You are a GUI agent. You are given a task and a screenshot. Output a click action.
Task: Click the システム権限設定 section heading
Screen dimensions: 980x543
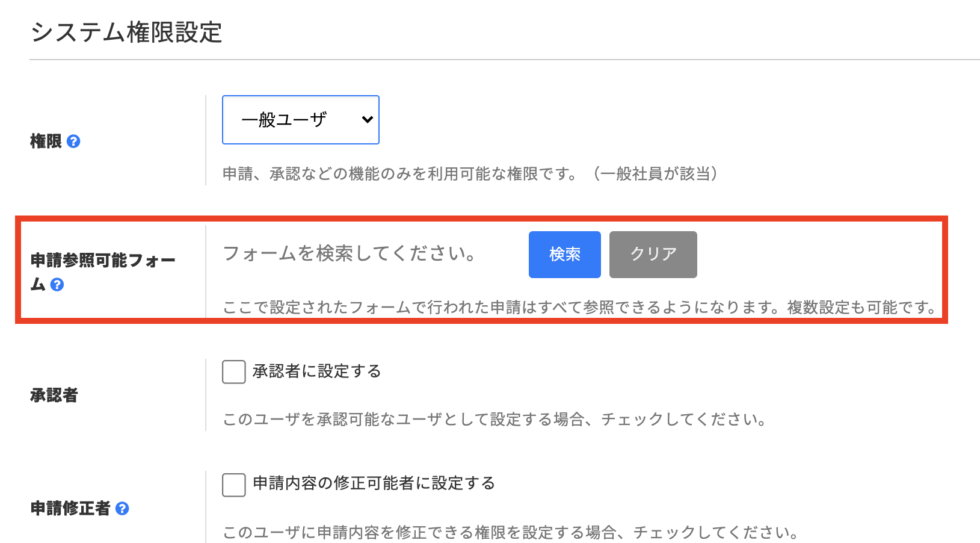click(126, 33)
